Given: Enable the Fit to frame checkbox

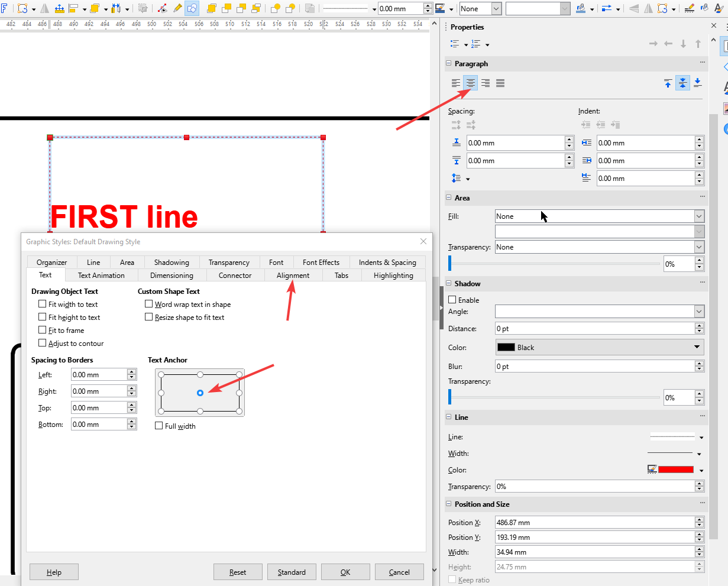Looking at the screenshot, I should tap(42, 330).
